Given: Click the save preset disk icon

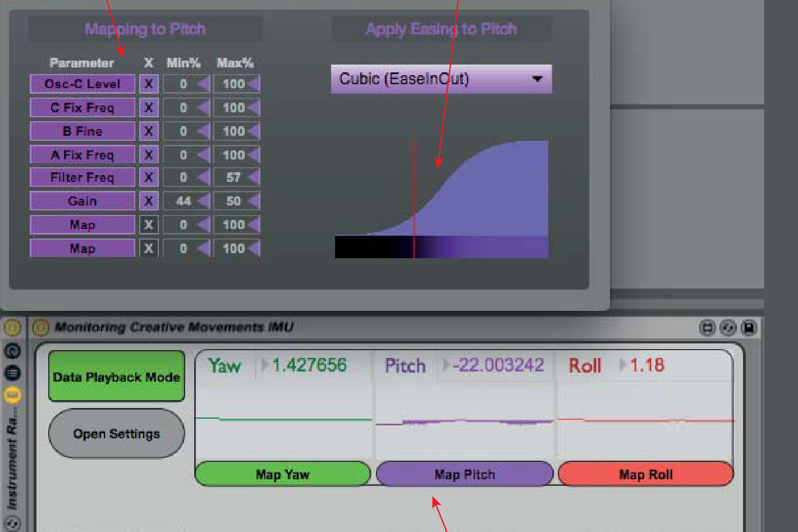Looking at the screenshot, I should coord(749,328).
